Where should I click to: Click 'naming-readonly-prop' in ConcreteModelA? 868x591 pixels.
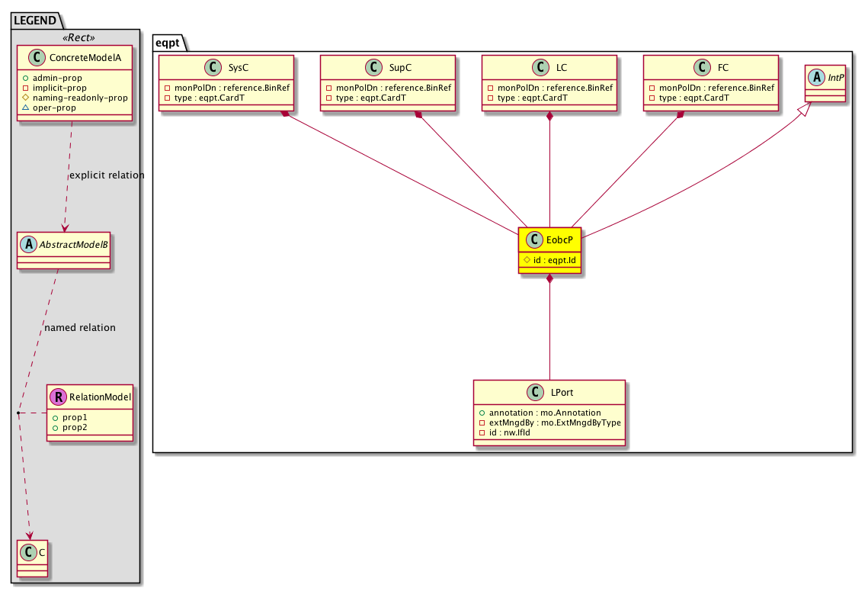pyautogui.click(x=80, y=98)
